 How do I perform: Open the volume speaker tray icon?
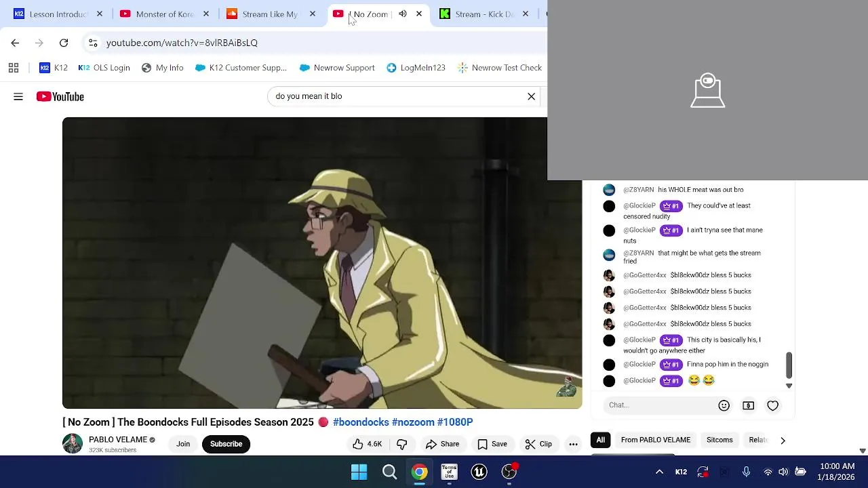click(x=783, y=472)
